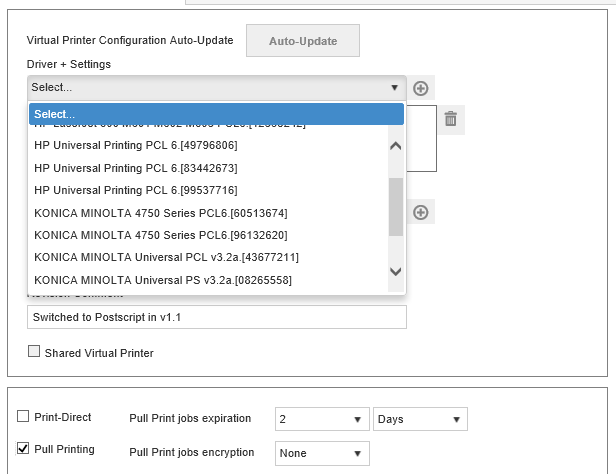This screenshot has width=616, height=474.
Task: Click the add icon beside Driver + Settings
Action: point(421,88)
